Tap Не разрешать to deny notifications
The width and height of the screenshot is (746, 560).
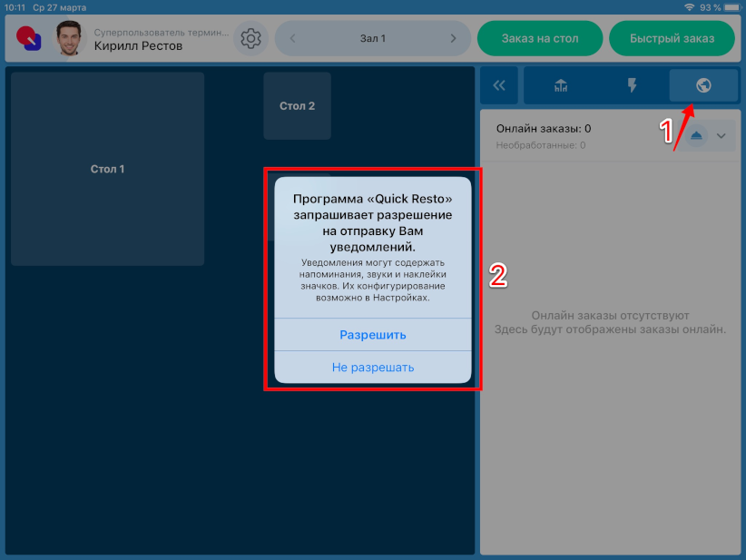point(372,368)
